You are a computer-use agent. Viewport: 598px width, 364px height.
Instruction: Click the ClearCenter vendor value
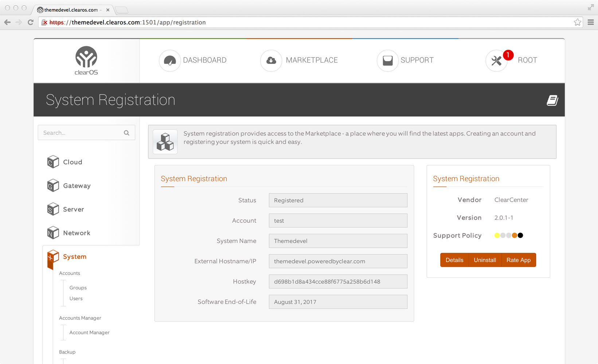coord(511,200)
